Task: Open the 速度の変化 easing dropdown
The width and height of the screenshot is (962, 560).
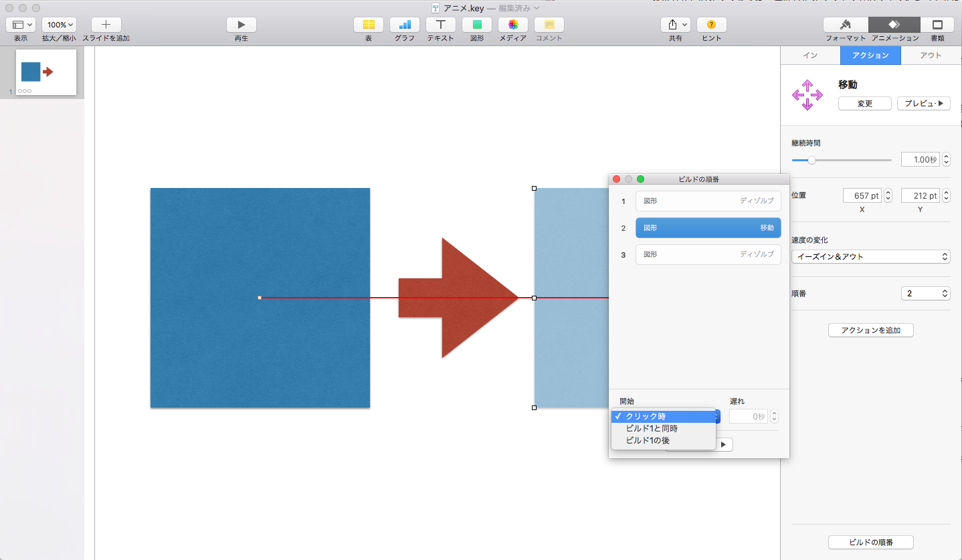Action: tap(870, 257)
